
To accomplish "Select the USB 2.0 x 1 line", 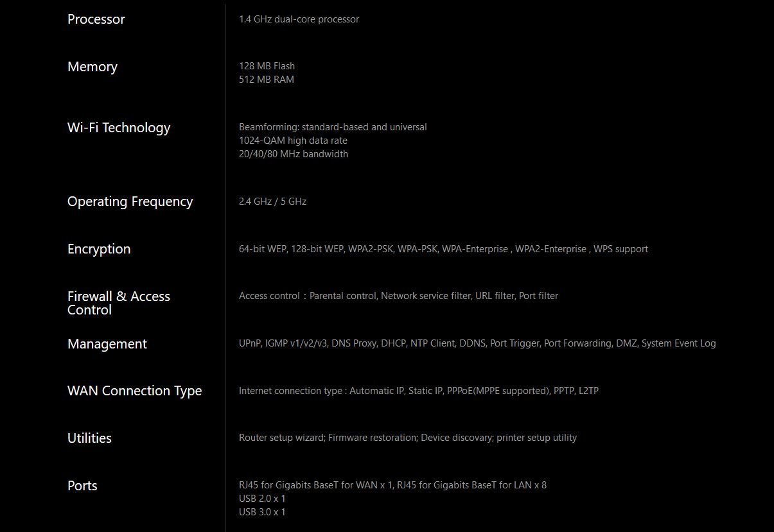I will [262, 499].
